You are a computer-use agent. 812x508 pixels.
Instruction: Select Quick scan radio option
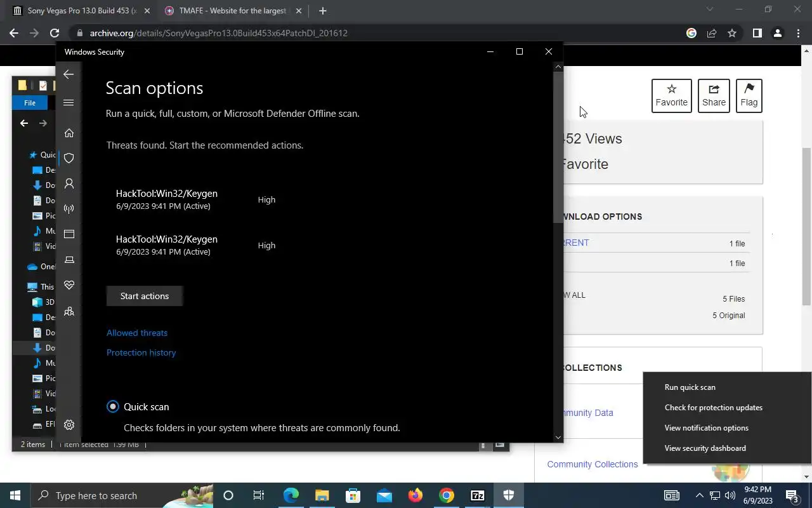click(x=113, y=406)
